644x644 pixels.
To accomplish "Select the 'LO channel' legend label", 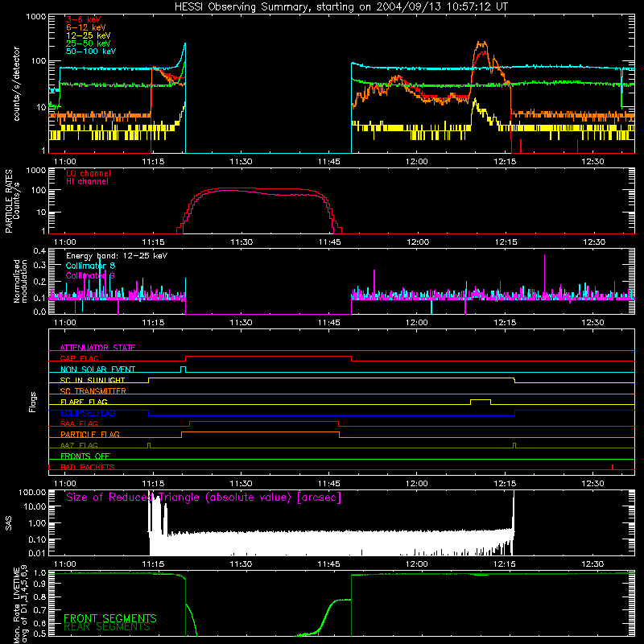I will pos(89,174).
